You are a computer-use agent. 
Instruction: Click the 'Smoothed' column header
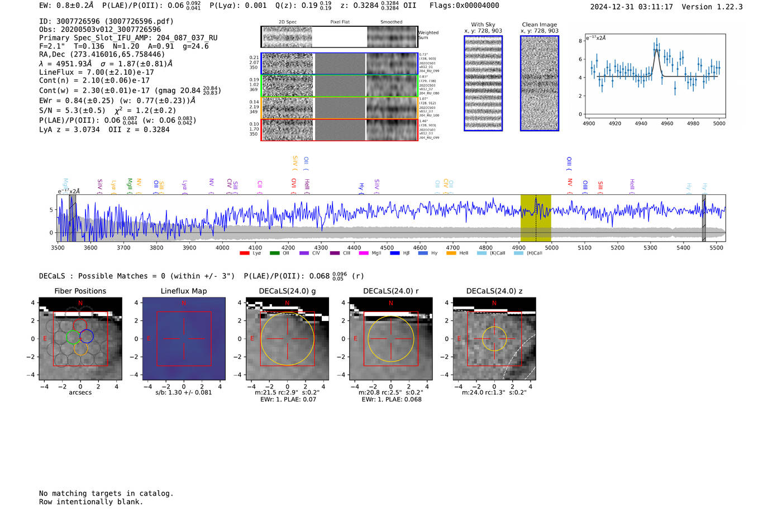tap(391, 22)
